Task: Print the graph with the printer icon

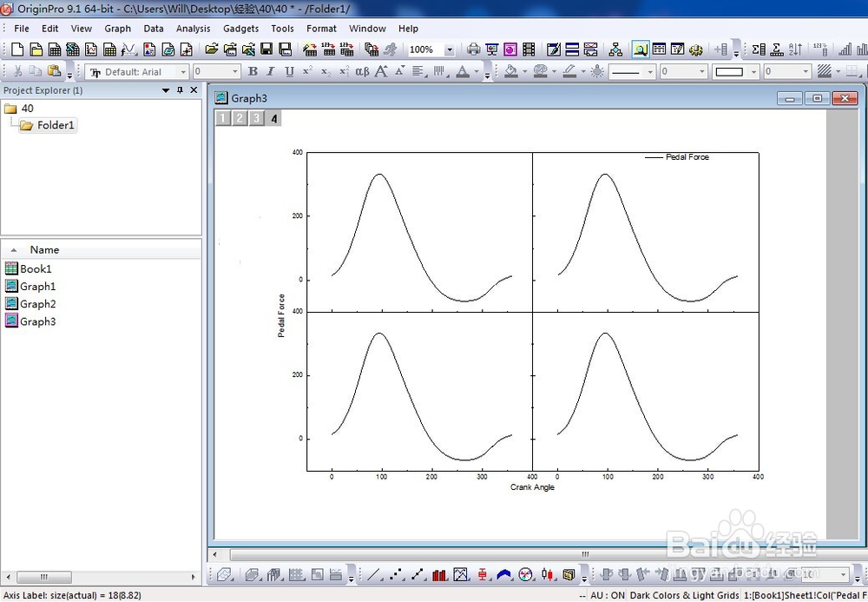Action: (473, 50)
